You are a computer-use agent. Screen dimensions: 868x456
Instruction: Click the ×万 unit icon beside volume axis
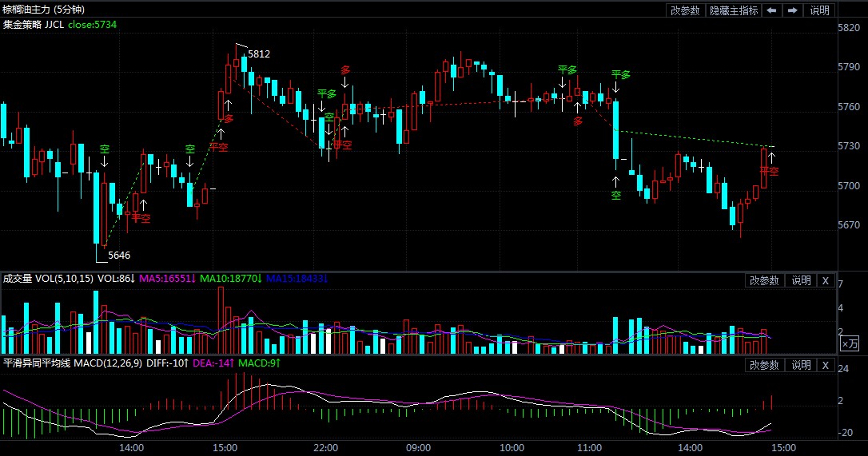coord(850,343)
